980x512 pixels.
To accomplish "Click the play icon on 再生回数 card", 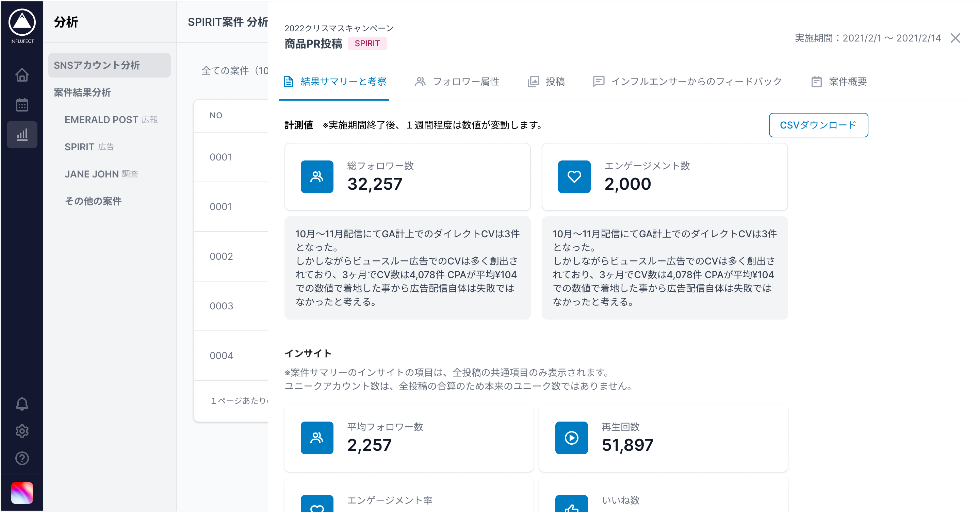I will 571,438.
